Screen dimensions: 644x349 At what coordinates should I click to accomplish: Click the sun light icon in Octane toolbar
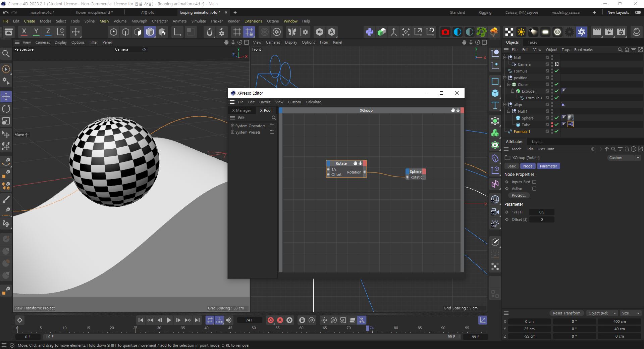521,32
